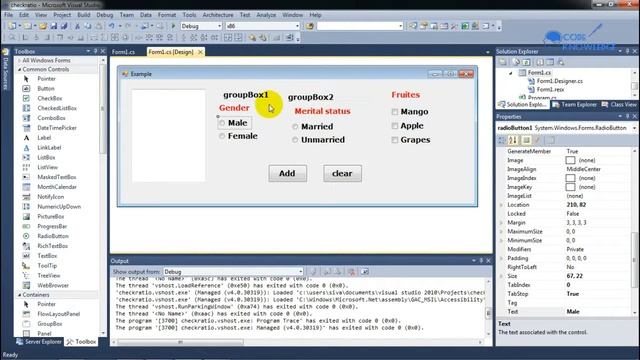Switch to Class View tab
The width and height of the screenshot is (640, 360).
(619, 104)
